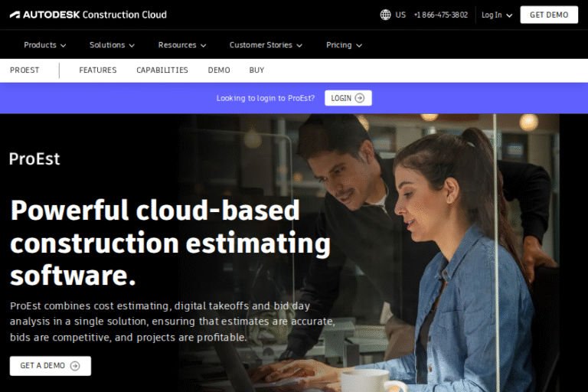Open Customer Stories dropdown menu
Image resolution: width=588 pixels, height=392 pixels.
266,45
